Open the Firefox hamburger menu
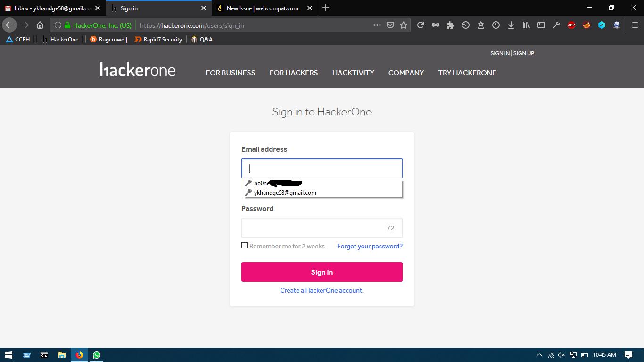Viewport: 644px width, 362px height. point(634,25)
